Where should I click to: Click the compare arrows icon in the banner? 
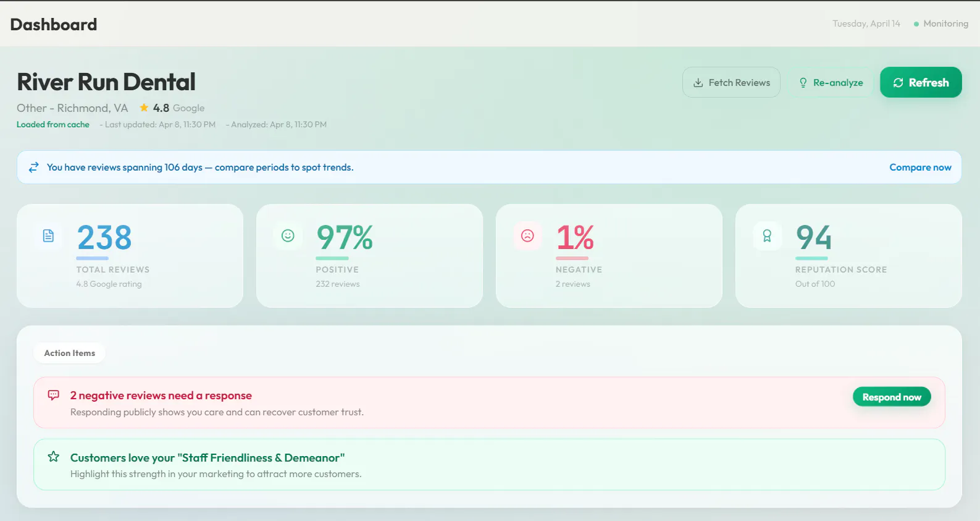coord(34,167)
